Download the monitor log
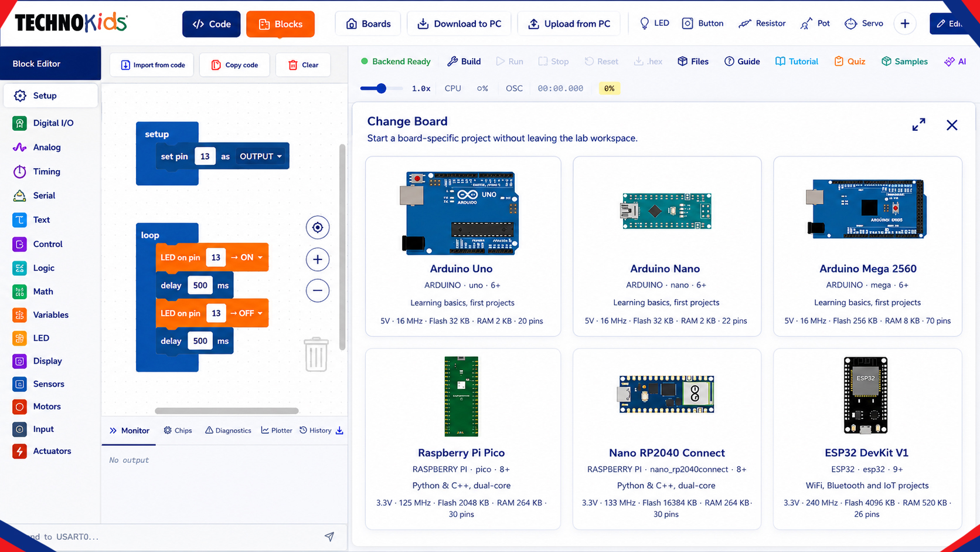980x552 pixels. (x=339, y=431)
